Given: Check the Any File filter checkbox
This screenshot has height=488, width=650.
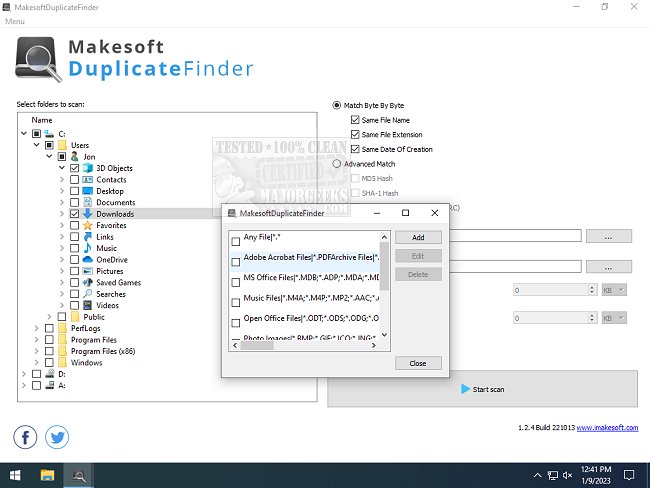Looking at the screenshot, I should 235,242.
